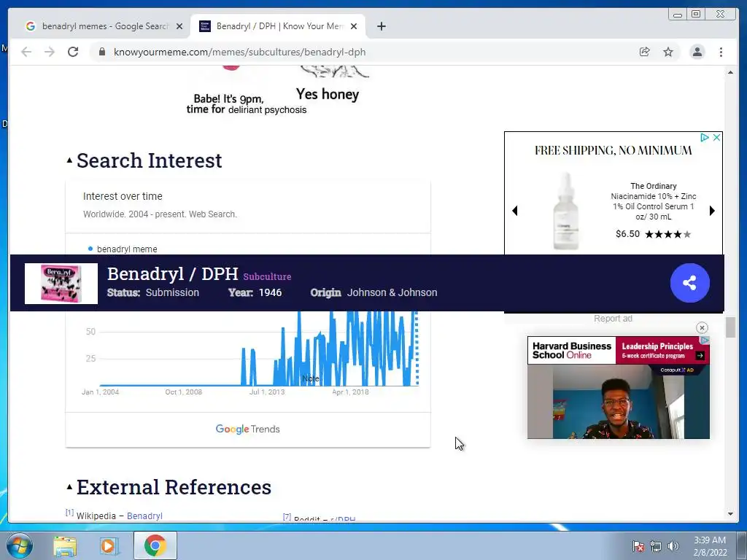Open network status tray icon
Screen dimensions: 747x560
(x=656, y=546)
